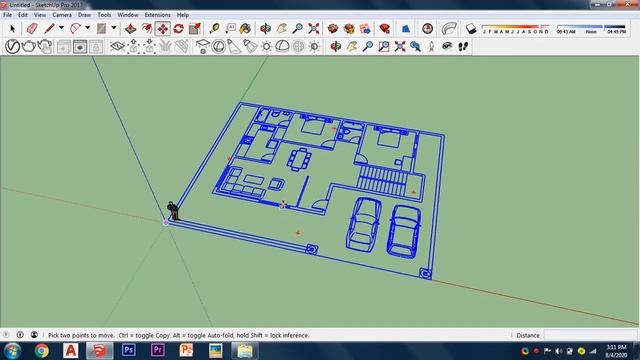640x360 pixels.
Task: Open the File menu
Action: point(7,15)
